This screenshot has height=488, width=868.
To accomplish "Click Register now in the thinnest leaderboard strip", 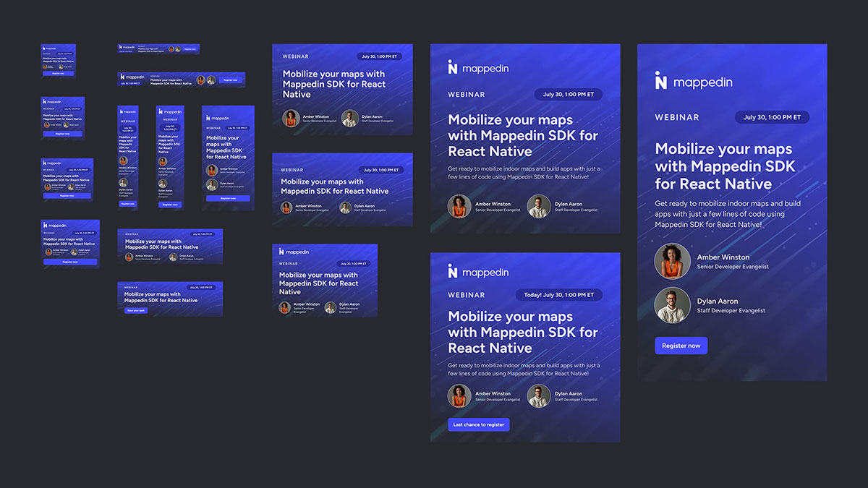I will (x=190, y=48).
